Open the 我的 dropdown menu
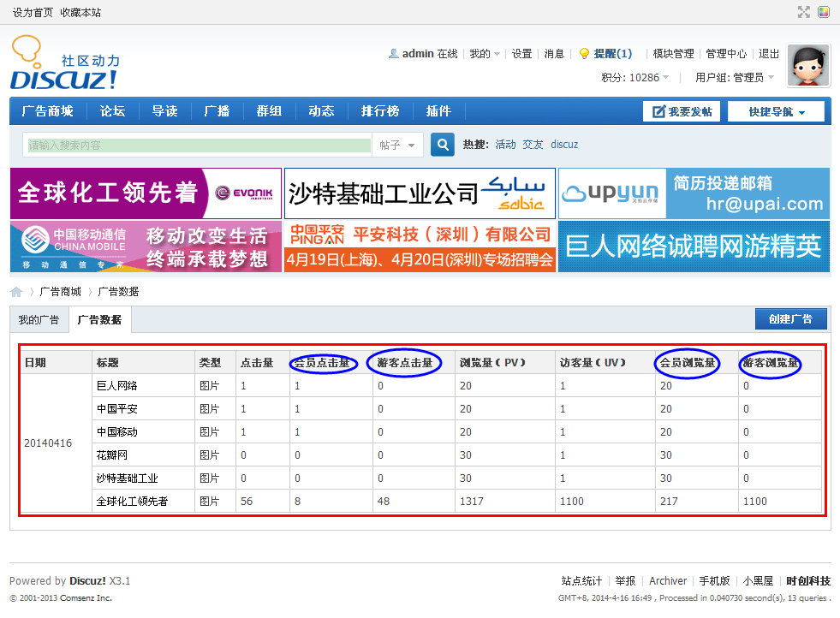This screenshot has height=618, width=840. pyautogui.click(x=485, y=54)
